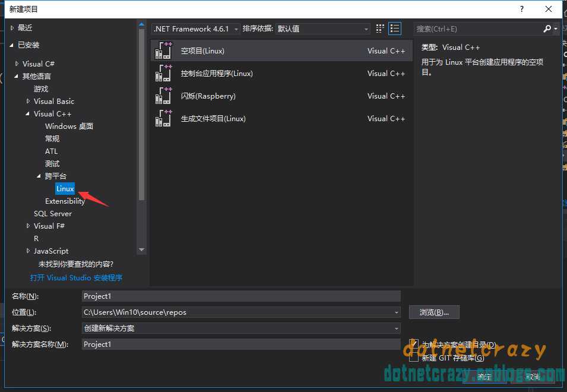The height and width of the screenshot is (392, 567).
Task: Enable 新建 GIT 存储库 checkbox
Action: 414,358
